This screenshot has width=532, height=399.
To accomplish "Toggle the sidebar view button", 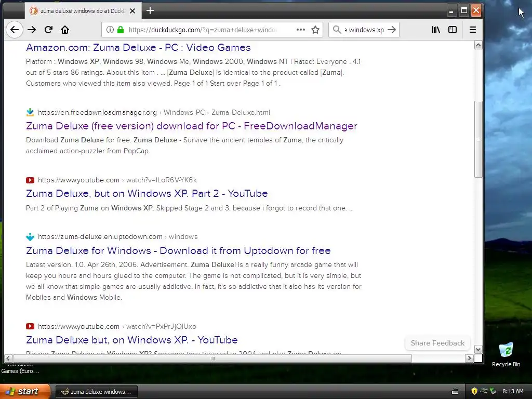I will tap(453, 30).
